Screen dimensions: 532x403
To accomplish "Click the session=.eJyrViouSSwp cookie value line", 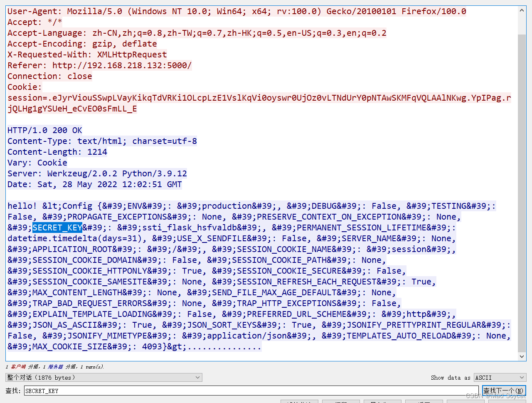I will (259, 98).
